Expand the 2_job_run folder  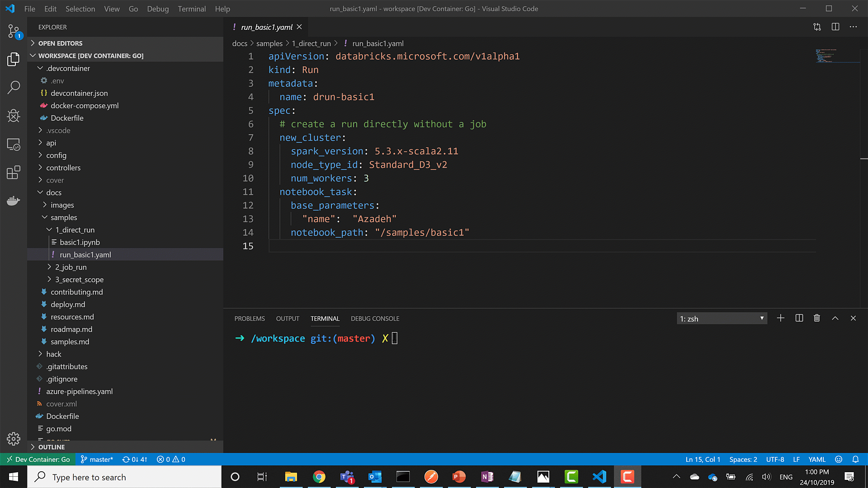(71, 267)
